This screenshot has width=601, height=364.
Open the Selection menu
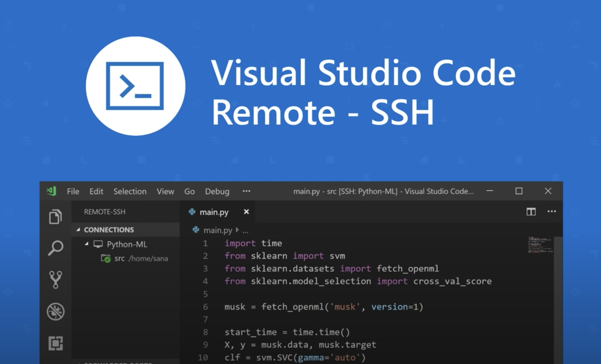130,191
